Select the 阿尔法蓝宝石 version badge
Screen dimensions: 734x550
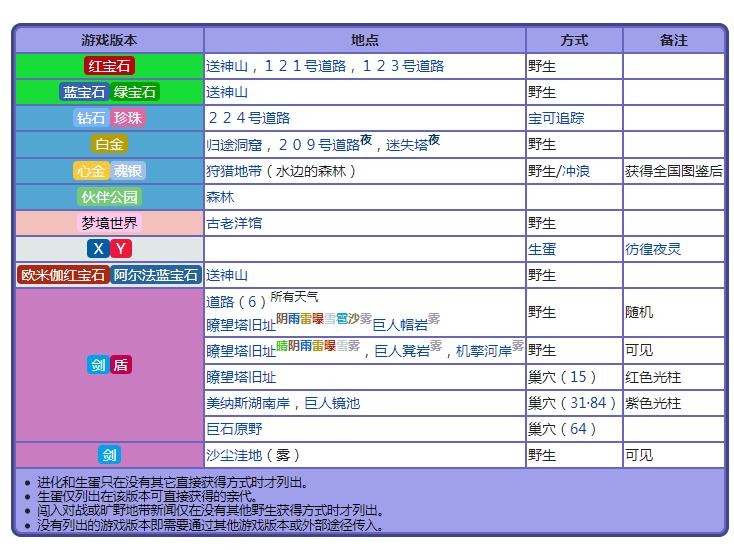point(156,275)
